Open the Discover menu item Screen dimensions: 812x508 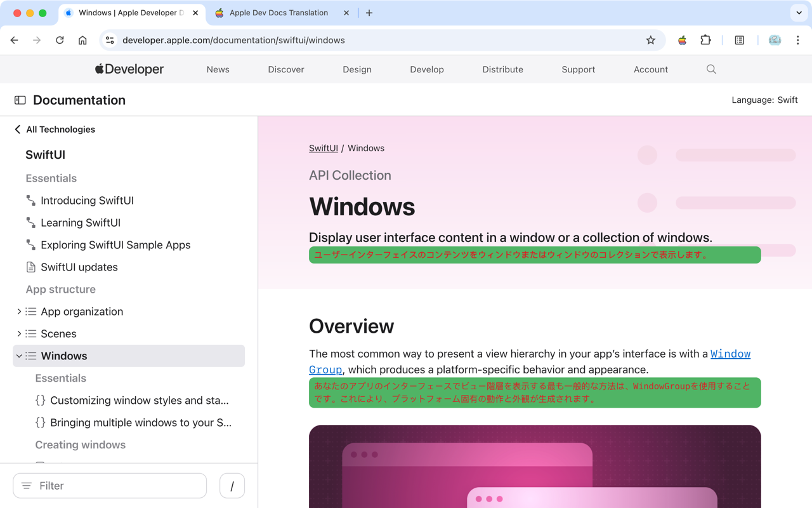click(286, 69)
